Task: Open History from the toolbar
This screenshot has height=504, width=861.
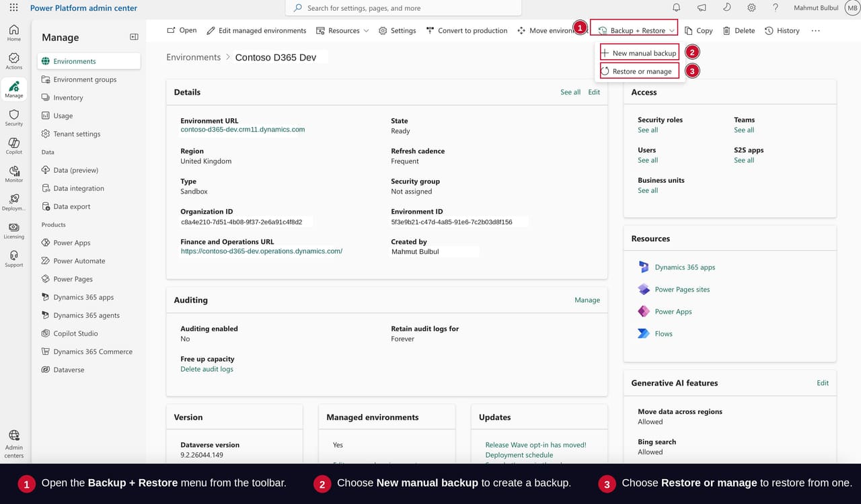Action: [782, 30]
